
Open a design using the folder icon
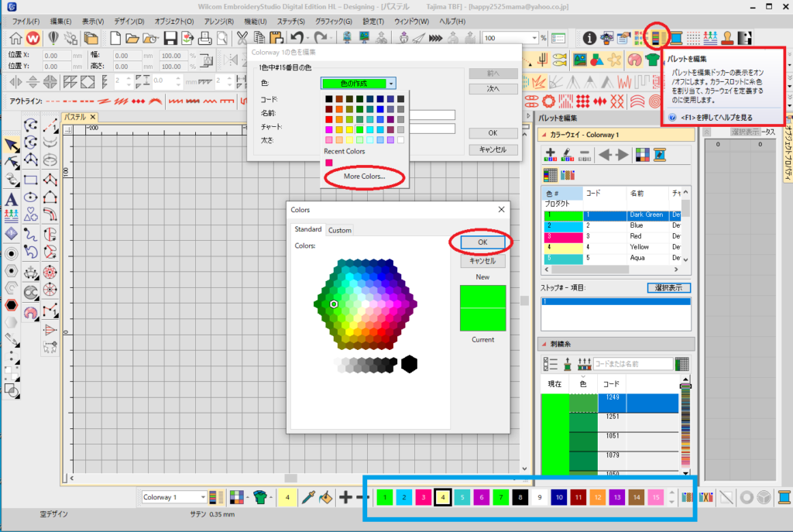(132, 38)
